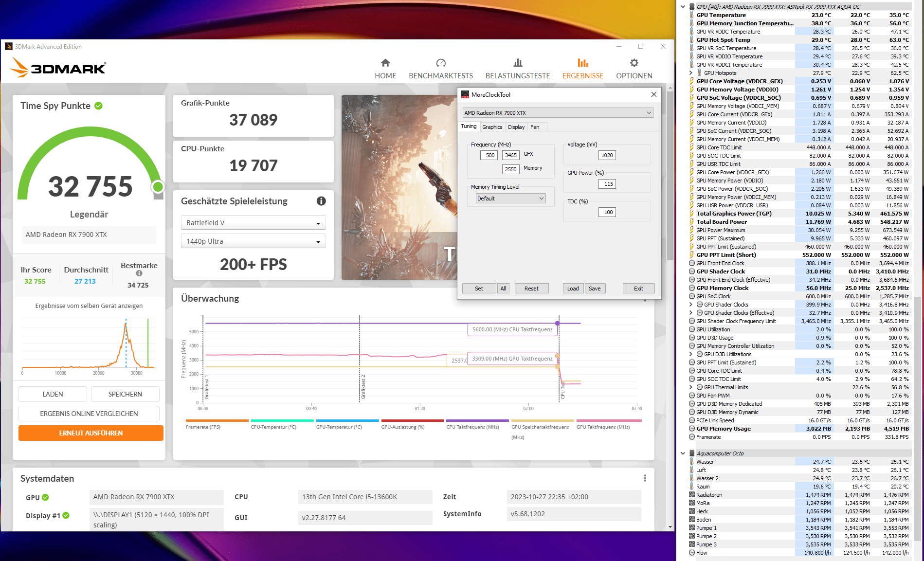The image size is (924, 561).
Task: Click the Home house icon
Action: 385,63
